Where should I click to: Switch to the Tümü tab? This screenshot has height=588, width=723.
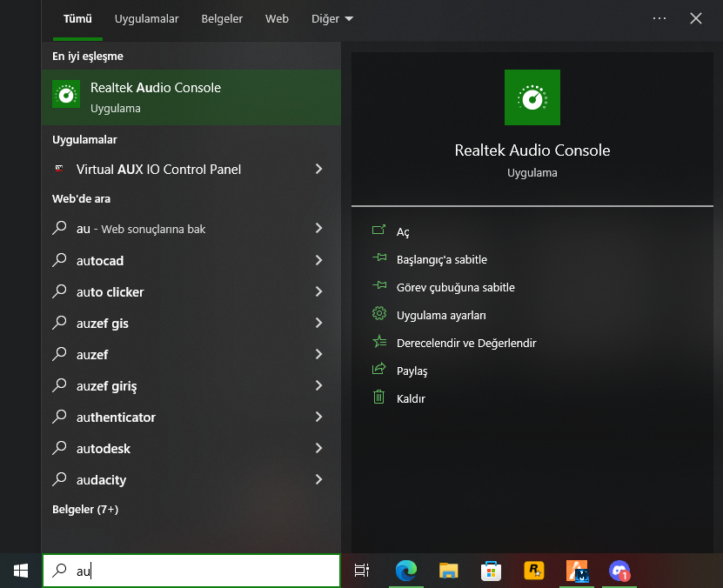click(77, 19)
